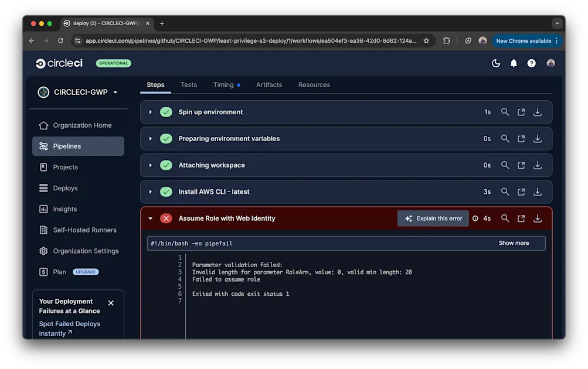Screen dimensions: 588x369
Task: Expand the Attaching workspace step
Action: 151,165
